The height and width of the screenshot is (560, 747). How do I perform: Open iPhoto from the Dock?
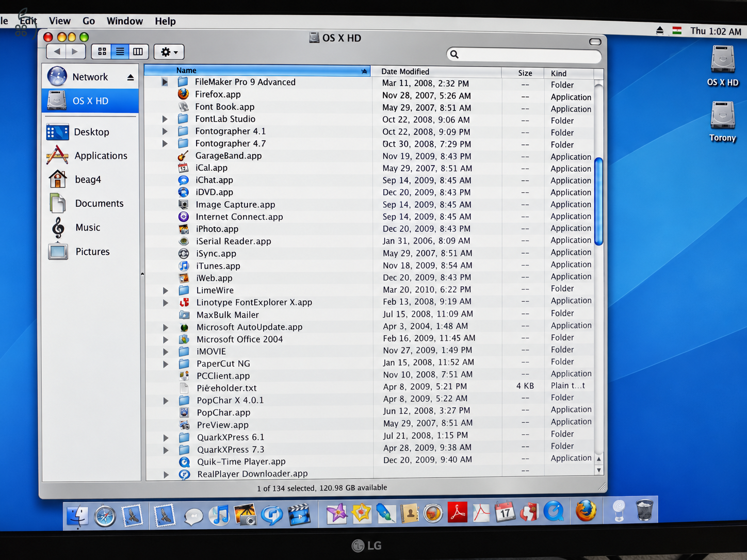[246, 515]
